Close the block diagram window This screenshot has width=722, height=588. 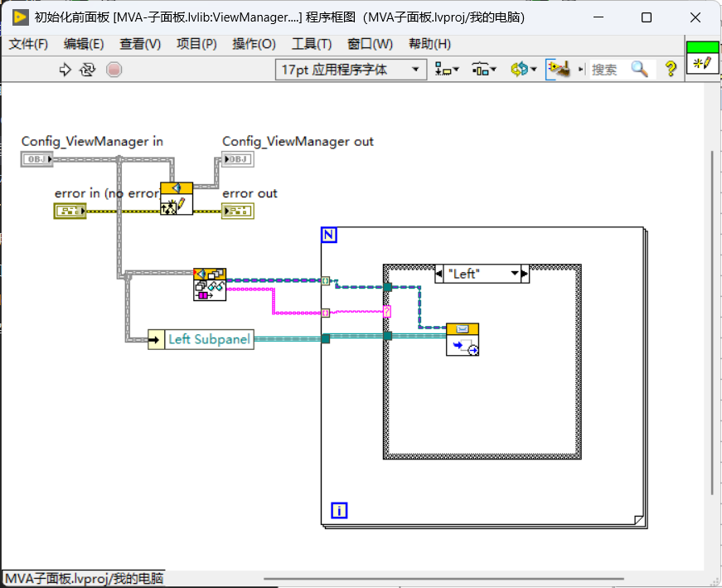[x=695, y=17]
